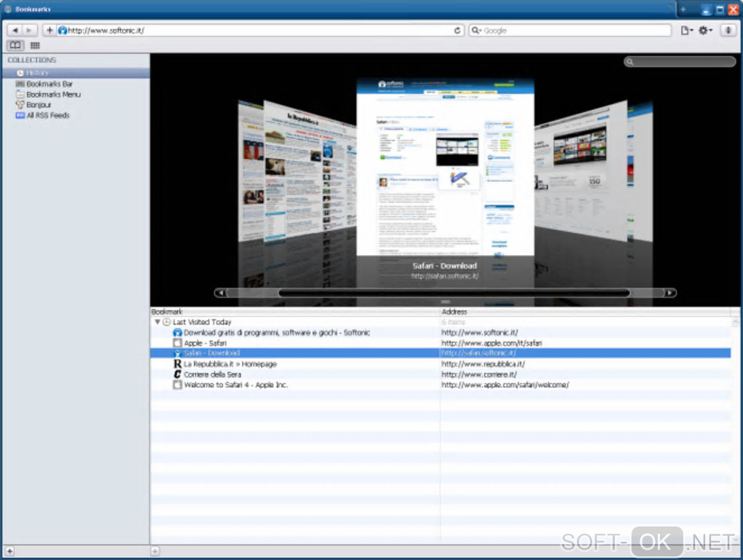The width and height of the screenshot is (743, 560).
Task: Click the History clock icon in sidebar
Action: click(20, 73)
